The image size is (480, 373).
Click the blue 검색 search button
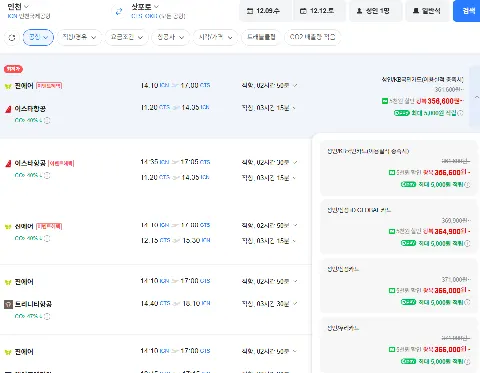click(468, 11)
